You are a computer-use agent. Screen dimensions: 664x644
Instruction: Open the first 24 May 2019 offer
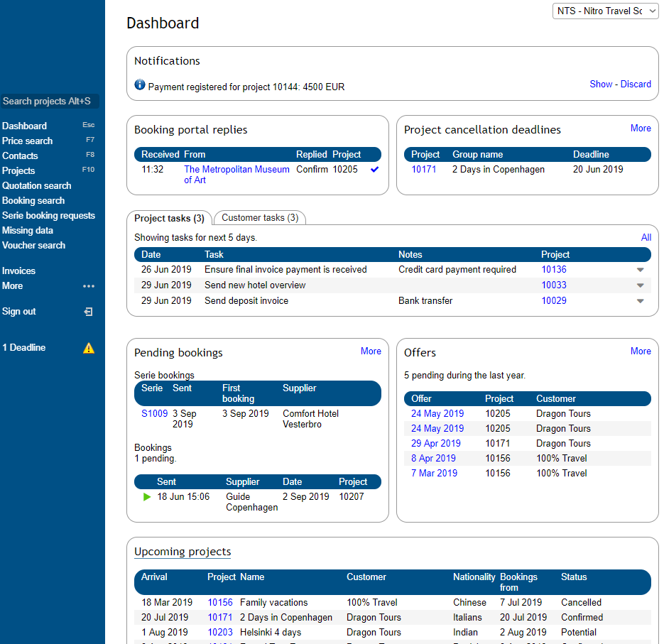click(437, 413)
